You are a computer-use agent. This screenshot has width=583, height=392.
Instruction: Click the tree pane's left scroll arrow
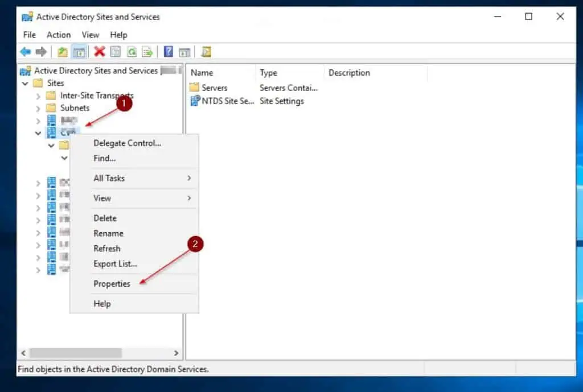click(23, 353)
